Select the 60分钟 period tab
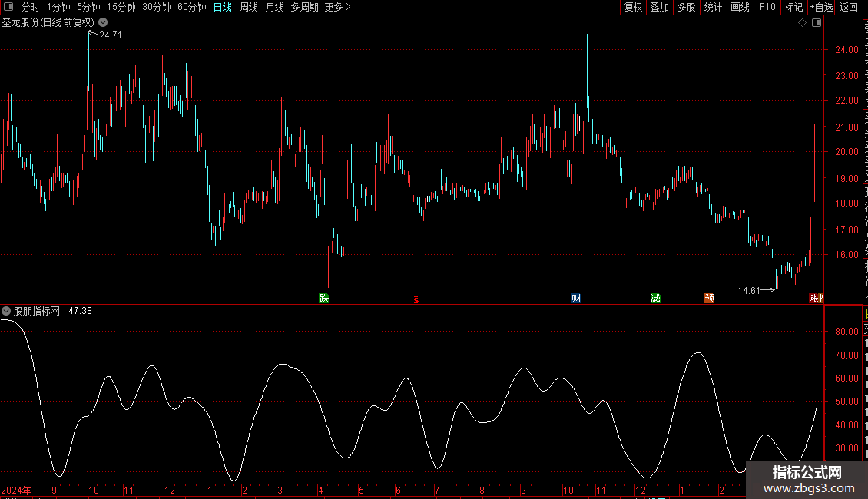868x499 pixels. click(x=191, y=7)
